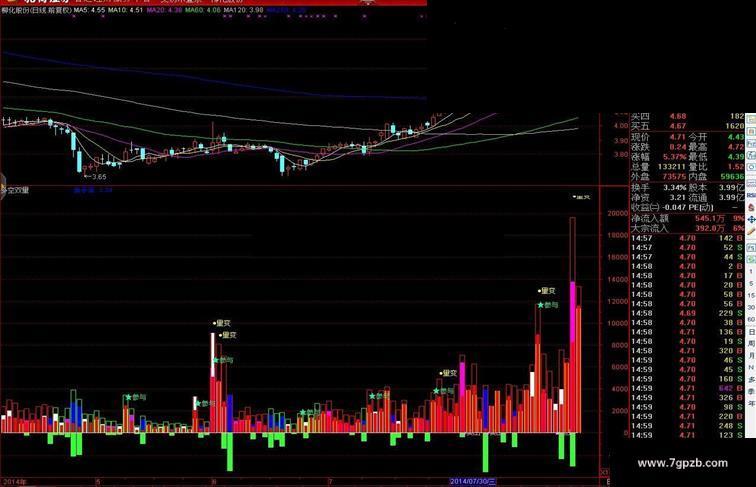Viewport: 756px width, 487px height.
Task: Click the tallest volume bar at far right
Action: coord(573,325)
